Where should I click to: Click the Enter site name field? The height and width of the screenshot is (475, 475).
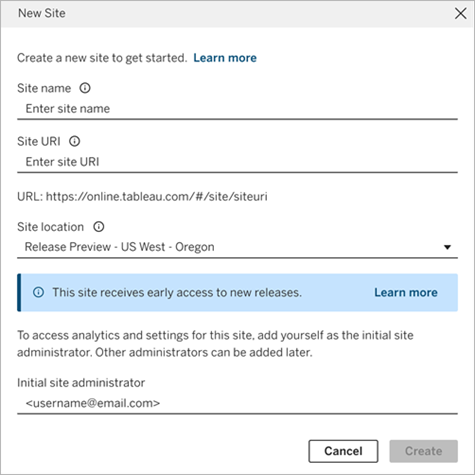(x=237, y=109)
